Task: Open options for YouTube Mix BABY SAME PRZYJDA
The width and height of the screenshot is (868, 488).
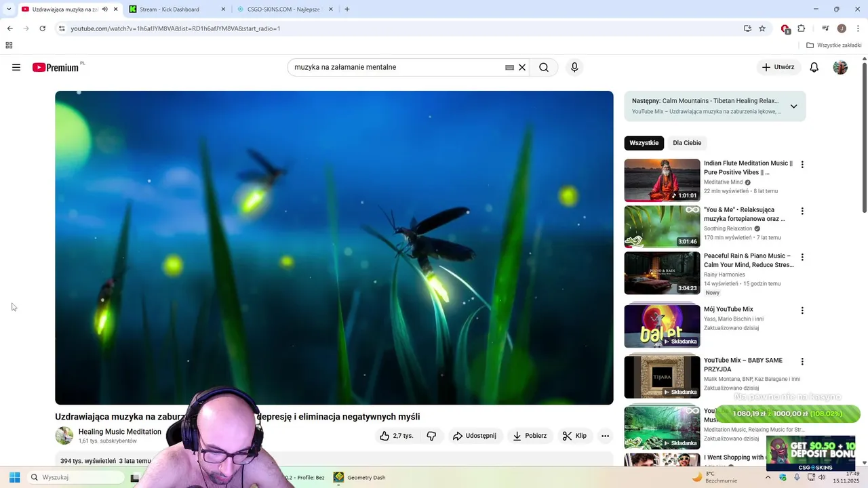Action: coord(802,361)
